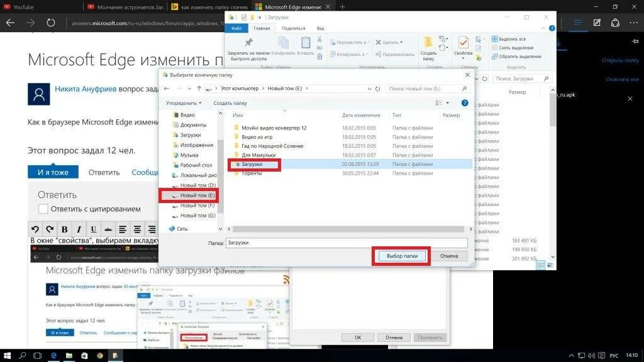This screenshot has height=362, width=644.
Task: Apply bold formatting in reply editor
Action: point(65,229)
